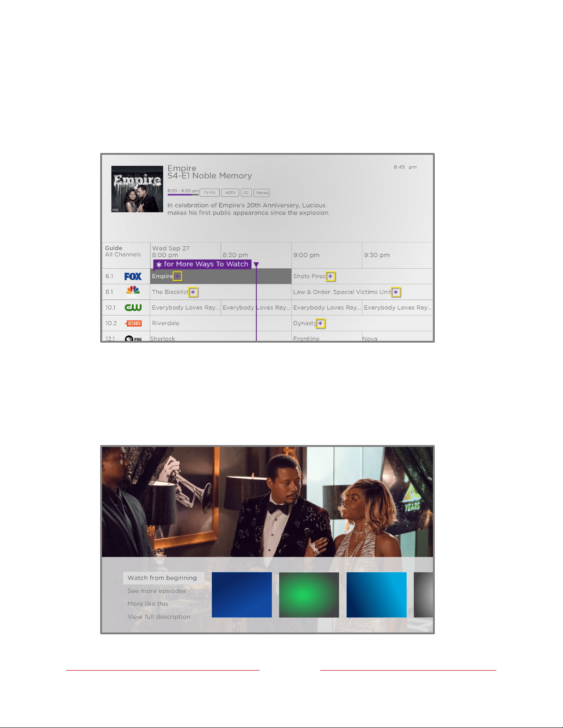563x728 pixels.
Task: Select the light blue gradient tile
Action: tap(376, 595)
